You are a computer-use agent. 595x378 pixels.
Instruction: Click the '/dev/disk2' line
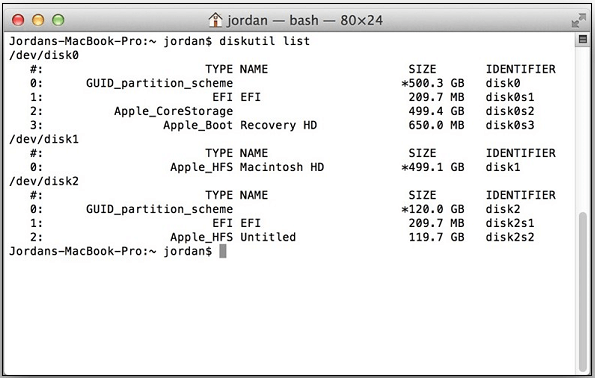(x=44, y=181)
